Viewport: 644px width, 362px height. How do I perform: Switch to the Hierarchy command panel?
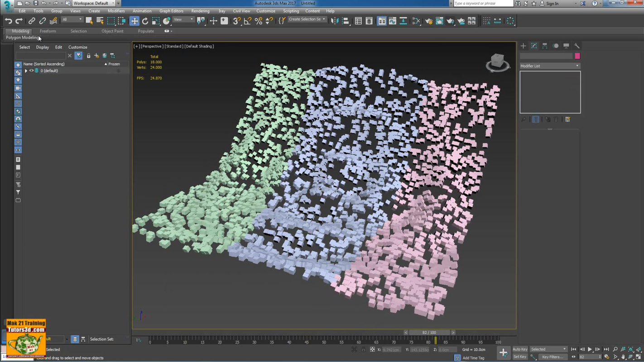pyautogui.click(x=545, y=45)
